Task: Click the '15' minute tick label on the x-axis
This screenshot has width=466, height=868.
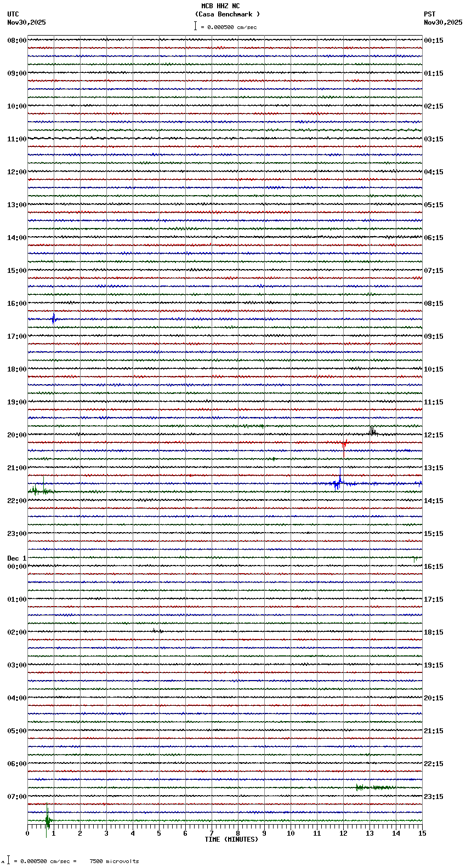Action: tap(422, 833)
